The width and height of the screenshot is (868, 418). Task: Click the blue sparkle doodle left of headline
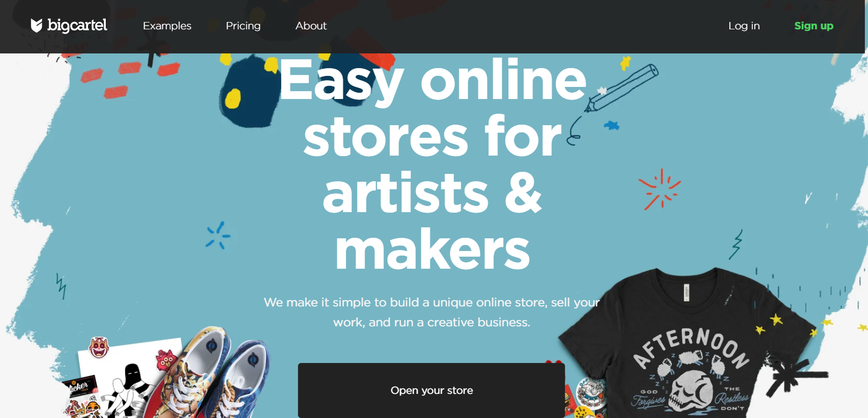pos(218,235)
